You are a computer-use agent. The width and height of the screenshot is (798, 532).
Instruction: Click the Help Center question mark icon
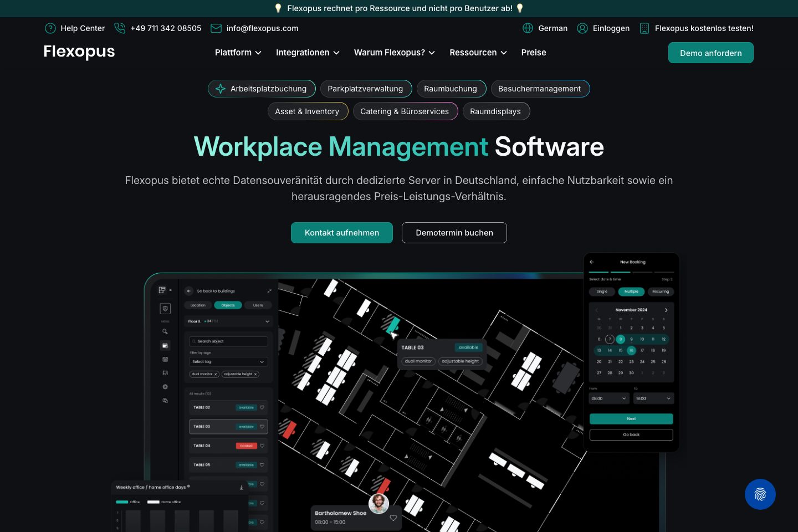click(50, 28)
